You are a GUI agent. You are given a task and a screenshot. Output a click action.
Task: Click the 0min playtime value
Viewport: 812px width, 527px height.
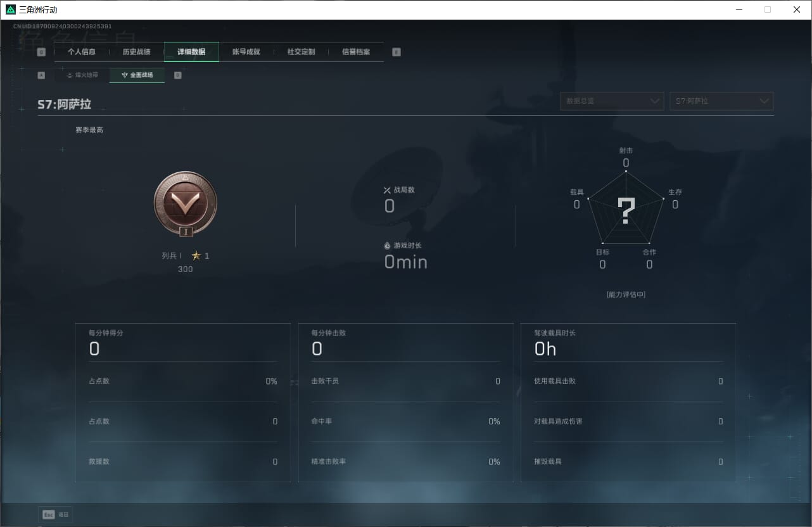[x=406, y=262]
